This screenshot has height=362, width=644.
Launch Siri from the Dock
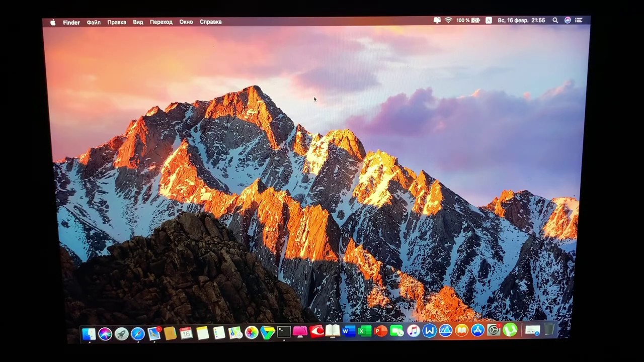tap(105, 333)
